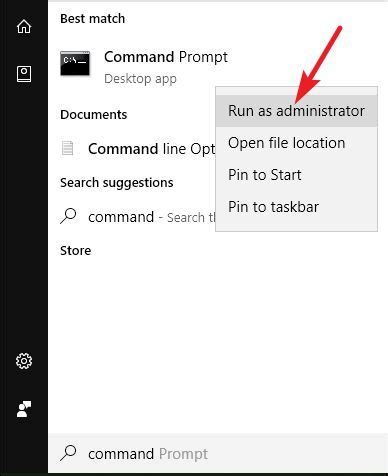This screenshot has width=388, height=476.
Task: Choose Pin to taskbar
Action: pyautogui.click(x=296, y=207)
